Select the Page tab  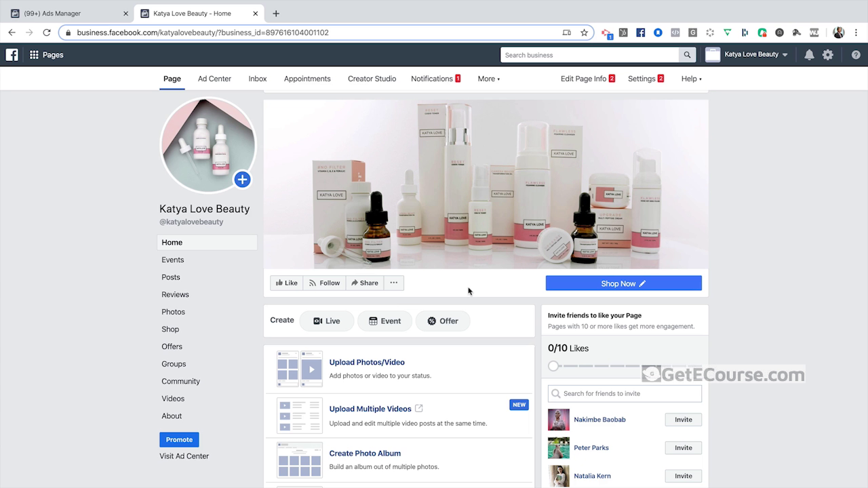[x=172, y=79]
